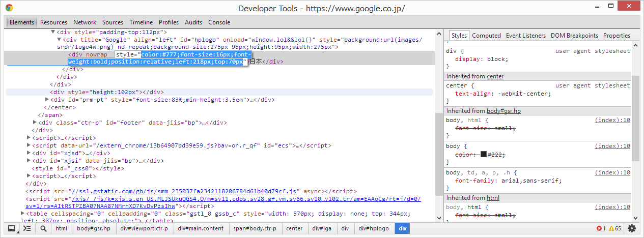The width and height of the screenshot is (644, 238).
Task: Open the Profiles panel
Action: 169,22
